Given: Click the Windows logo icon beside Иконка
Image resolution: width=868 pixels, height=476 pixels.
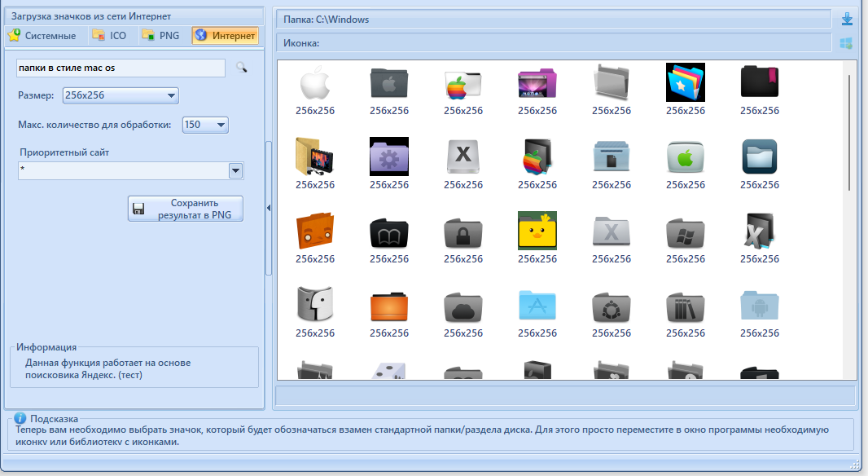Looking at the screenshot, I should (846, 43).
